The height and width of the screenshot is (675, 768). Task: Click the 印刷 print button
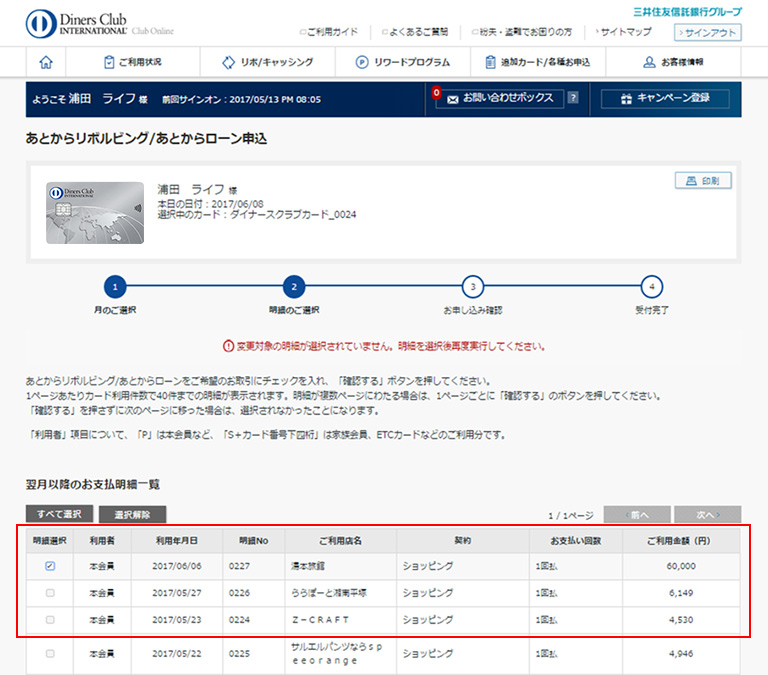coord(703,181)
